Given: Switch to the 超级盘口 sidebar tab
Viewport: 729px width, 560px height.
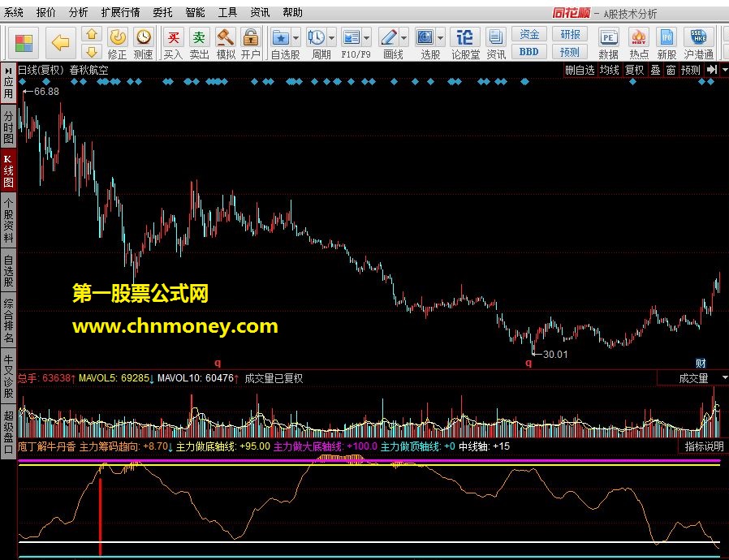Looking at the screenshot, I should pos(8,433).
